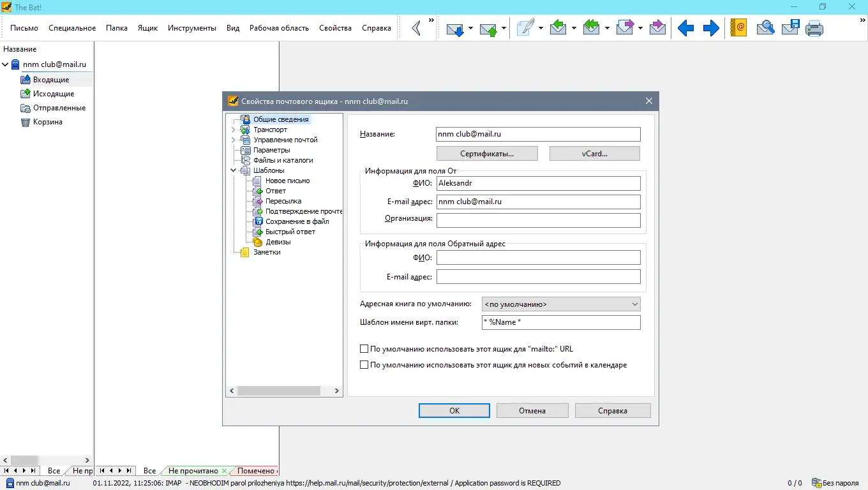The image size is (868, 490).
Task: Expand the Транспорт settings branch
Action: click(x=234, y=129)
